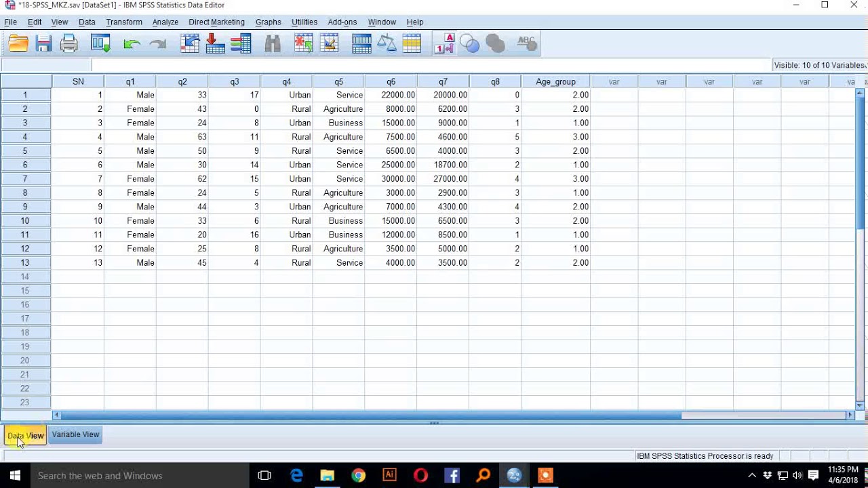This screenshot has width=868, height=488.
Task: Click Age_group value 3.00 in row 4
Action: (x=555, y=137)
